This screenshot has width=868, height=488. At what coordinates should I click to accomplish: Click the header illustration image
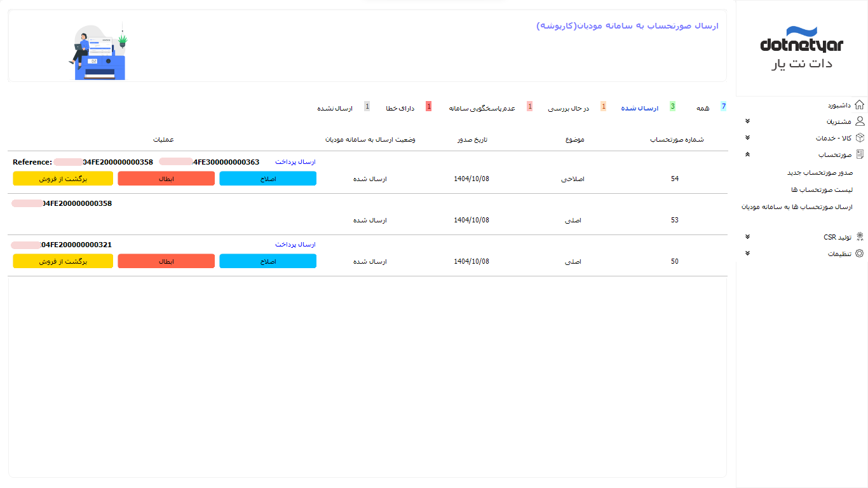coord(98,52)
